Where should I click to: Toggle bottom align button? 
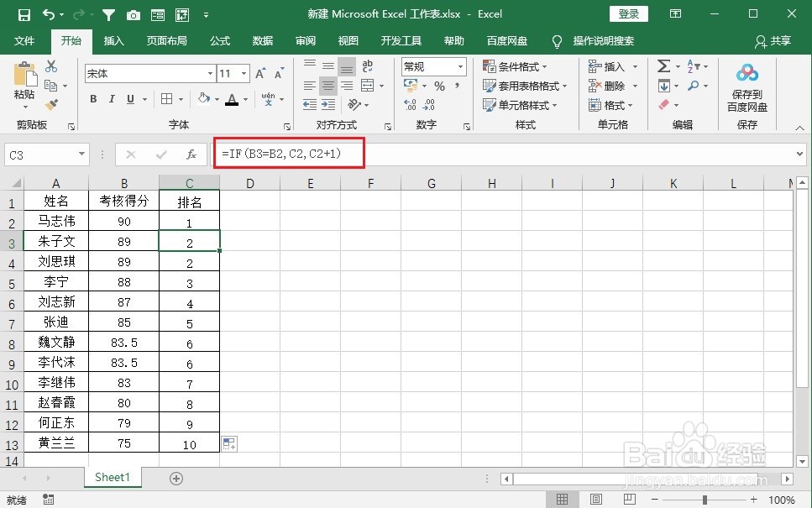tap(347, 66)
